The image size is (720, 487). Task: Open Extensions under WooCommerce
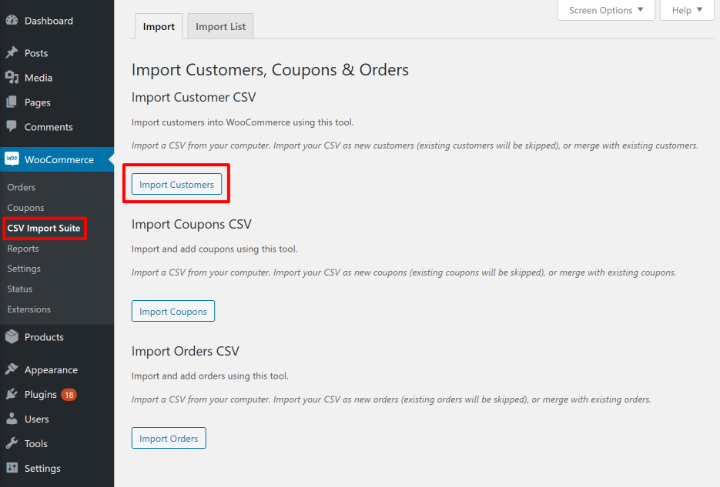(29, 309)
